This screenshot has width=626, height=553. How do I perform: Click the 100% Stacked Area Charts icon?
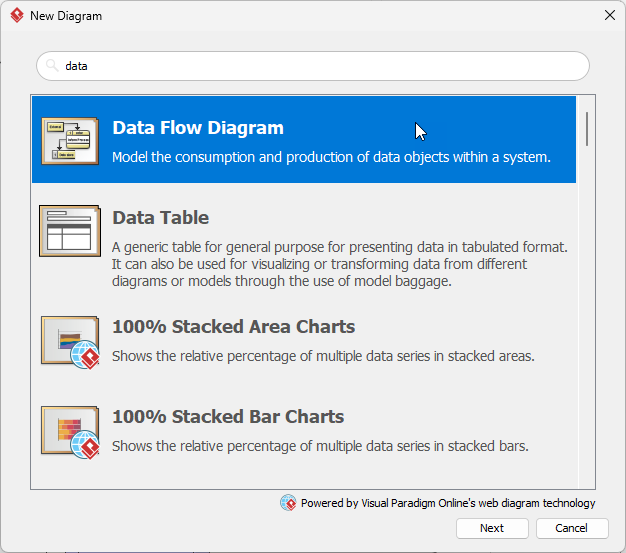click(x=69, y=342)
